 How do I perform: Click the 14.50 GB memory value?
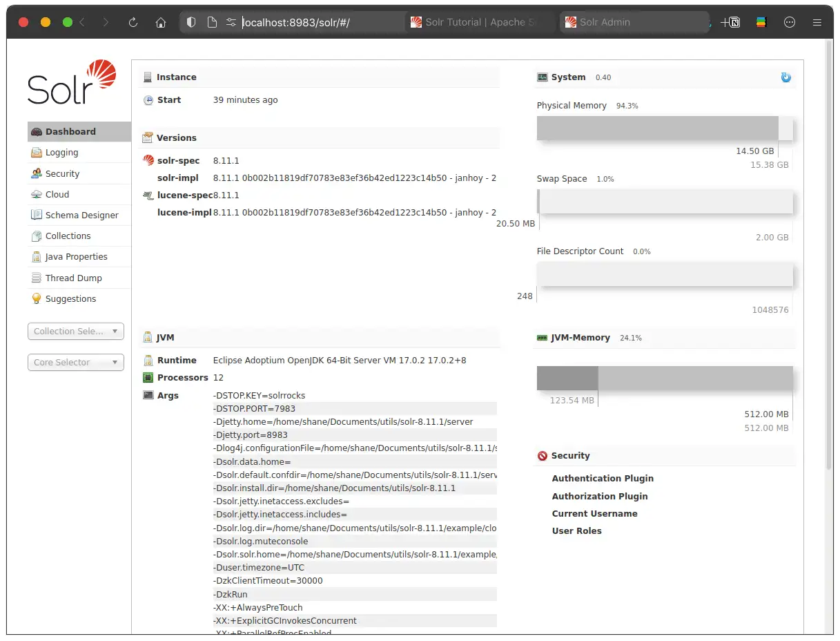click(x=755, y=151)
